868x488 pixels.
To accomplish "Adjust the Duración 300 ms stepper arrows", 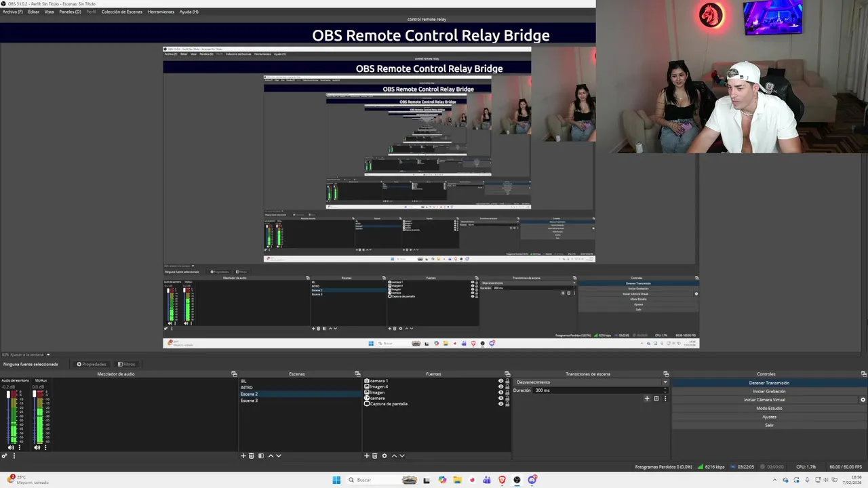I will [x=665, y=390].
